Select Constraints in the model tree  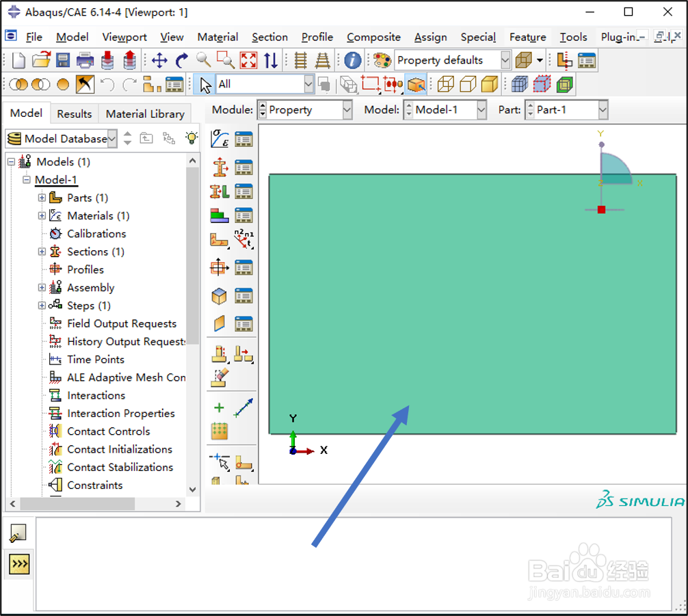[95, 485]
